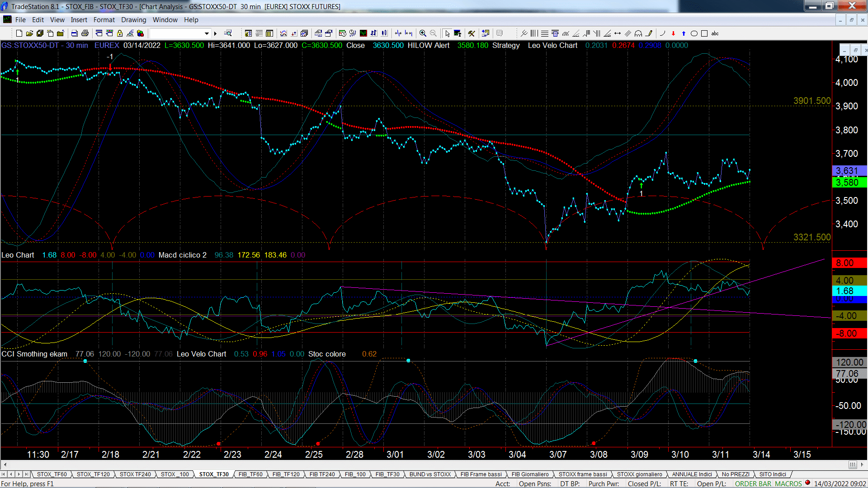The width and height of the screenshot is (868, 488).
Task: Open the Insert menu
Action: [x=79, y=20]
